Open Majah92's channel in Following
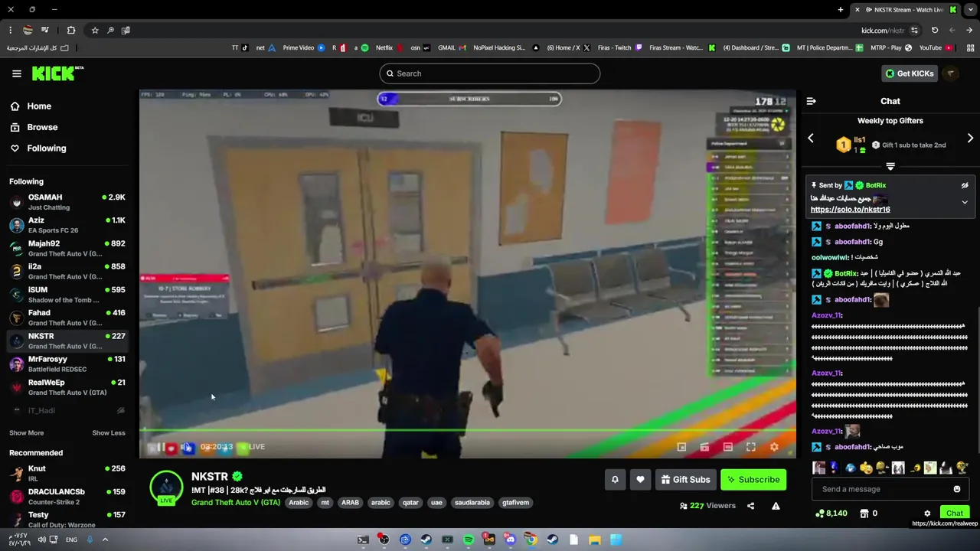Screen dimensions: 980x551 (67, 248)
